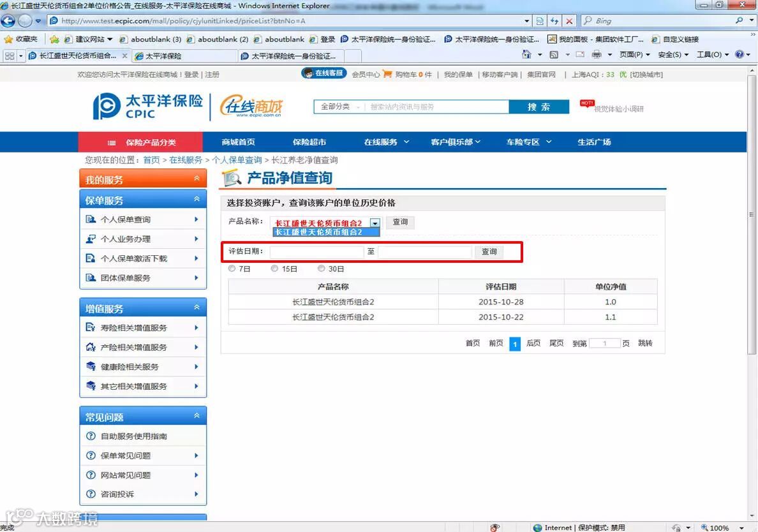Click the 切换城市 link
Screen dimensions: 758x532
646,75
